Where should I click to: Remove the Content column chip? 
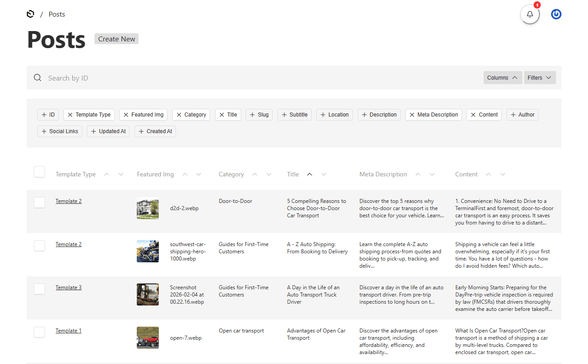[x=484, y=115]
